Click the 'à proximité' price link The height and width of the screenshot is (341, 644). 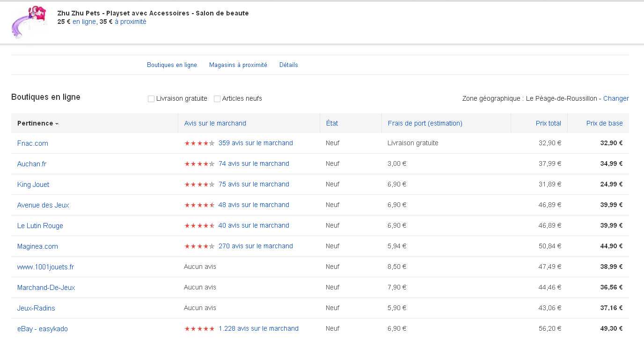pyautogui.click(x=131, y=22)
